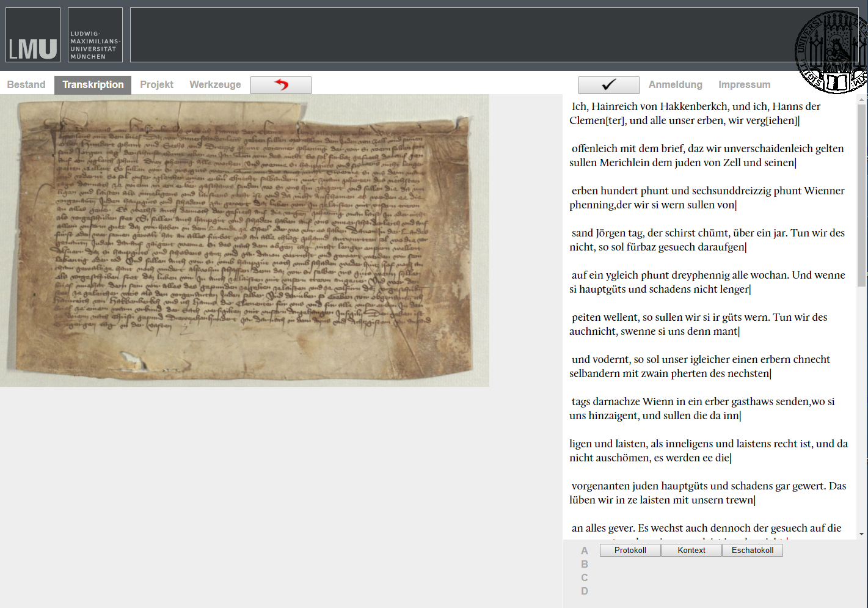The width and height of the screenshot is (868, 608).
Task: Click the Ludwig-Maximilians-Universität München logo
Action: [x=95, y=35]
